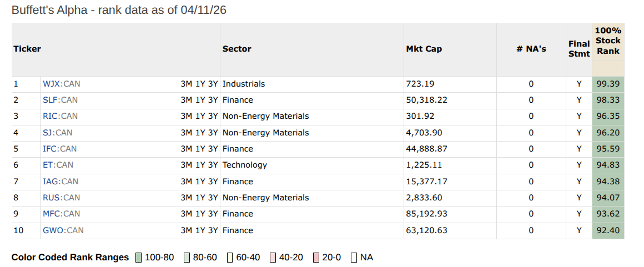Open the 3Y chart for ET:CAN
Image resolution: width=644 pixels, height=267 pixels.
[213, 165]
